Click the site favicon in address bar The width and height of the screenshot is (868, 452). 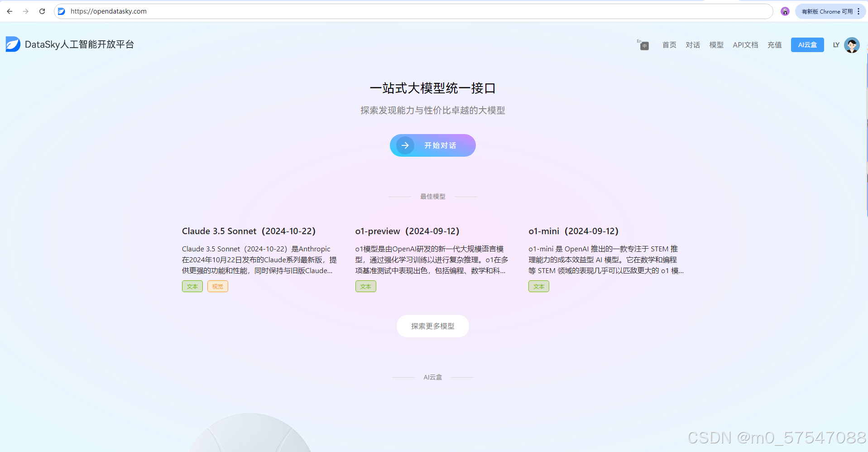coord(62,11)
